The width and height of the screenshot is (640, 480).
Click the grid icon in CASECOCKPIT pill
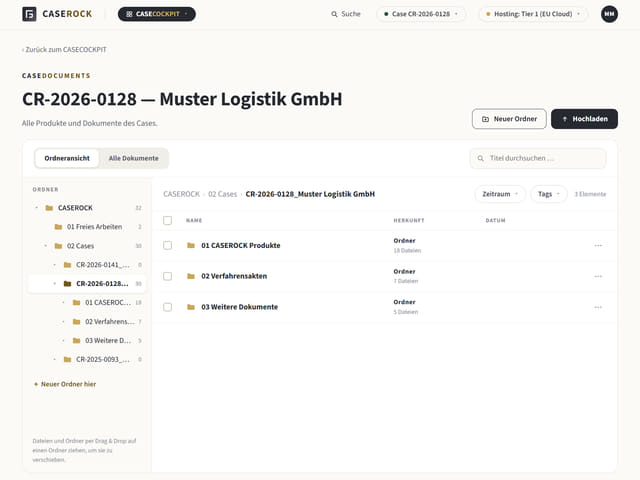point(129,14)
